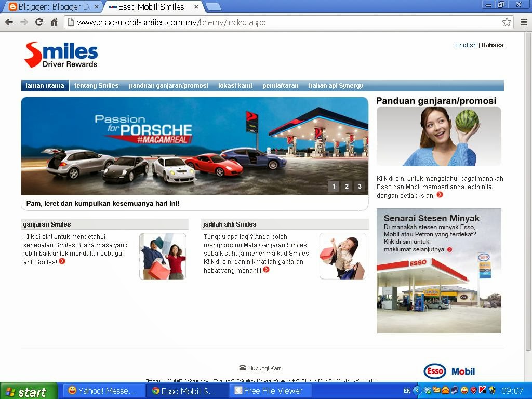532x399 pixels.
Task: Click the telephone icon beside Hubungi Kami
Action: point(242,368)
